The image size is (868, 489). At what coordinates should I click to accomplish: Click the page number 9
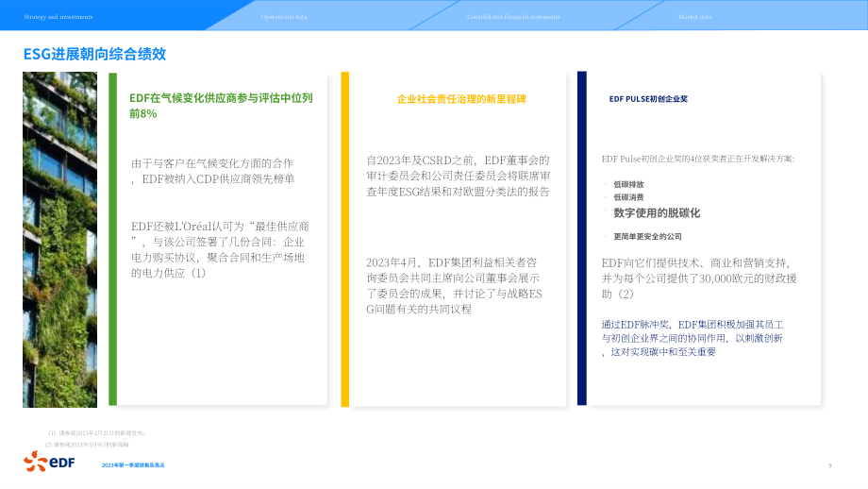coord(830,465)
